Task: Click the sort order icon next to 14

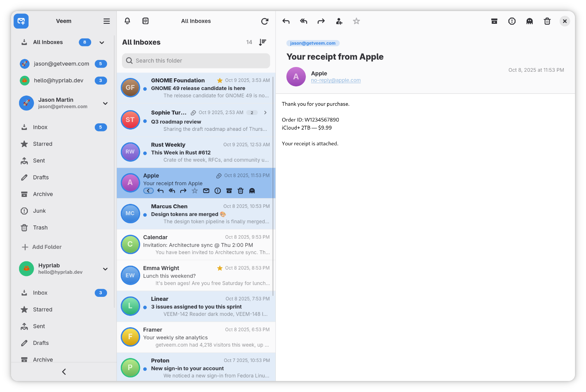Action: tap(263, 42)
